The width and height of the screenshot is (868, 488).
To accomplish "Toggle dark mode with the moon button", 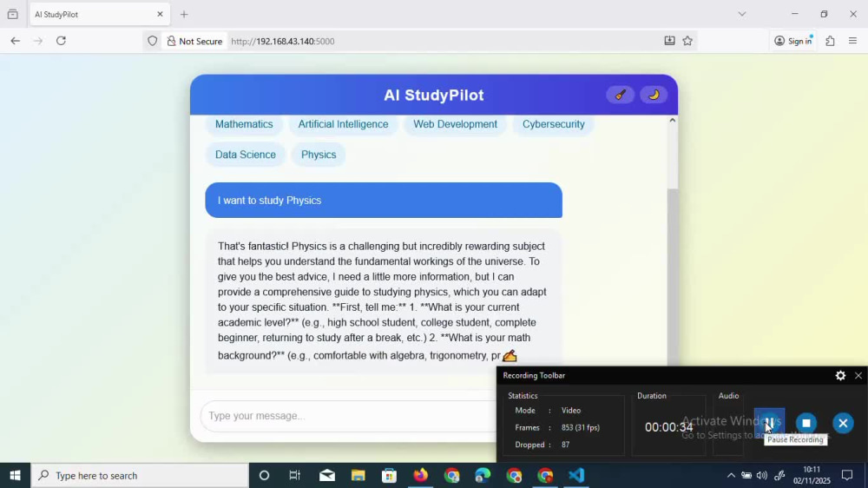I will coord(654,95).
